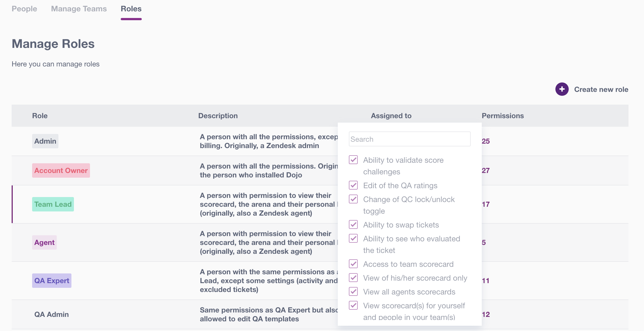This screenshot has width=644, height=331.
Task: Uncheck Ability to swap tickets
Action: [x=353, y=224]
